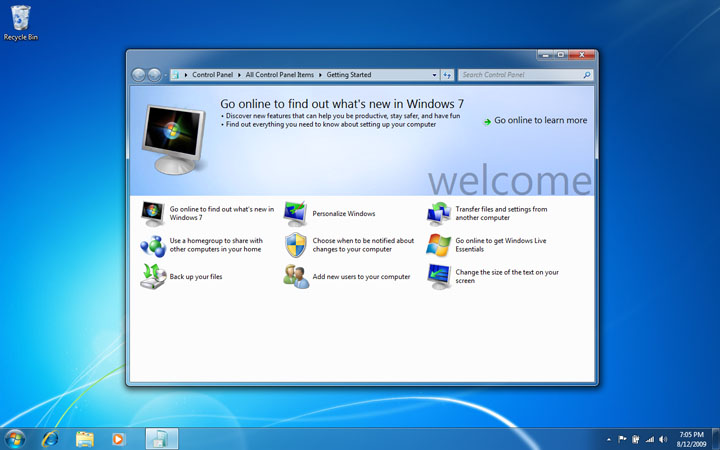
Task: Select Add new users to your computer
Action: 361,276
